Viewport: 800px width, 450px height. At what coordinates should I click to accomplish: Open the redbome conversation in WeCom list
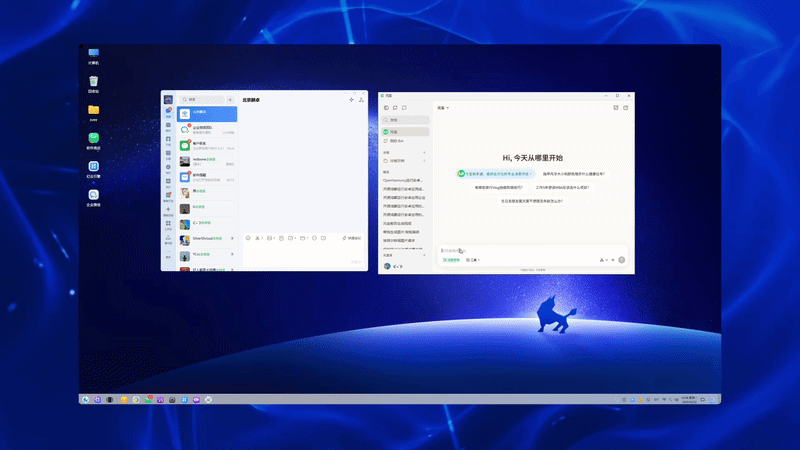(x=207, y=161)
